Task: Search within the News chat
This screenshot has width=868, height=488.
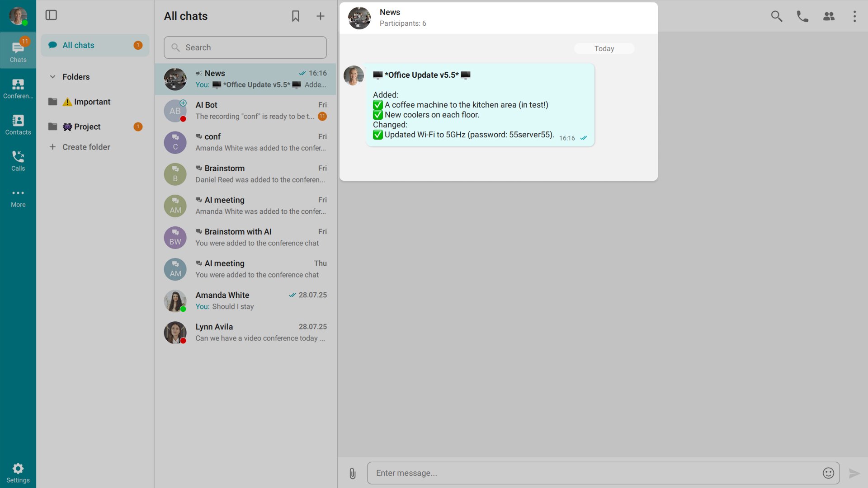Action: click(x=776, y=16)
